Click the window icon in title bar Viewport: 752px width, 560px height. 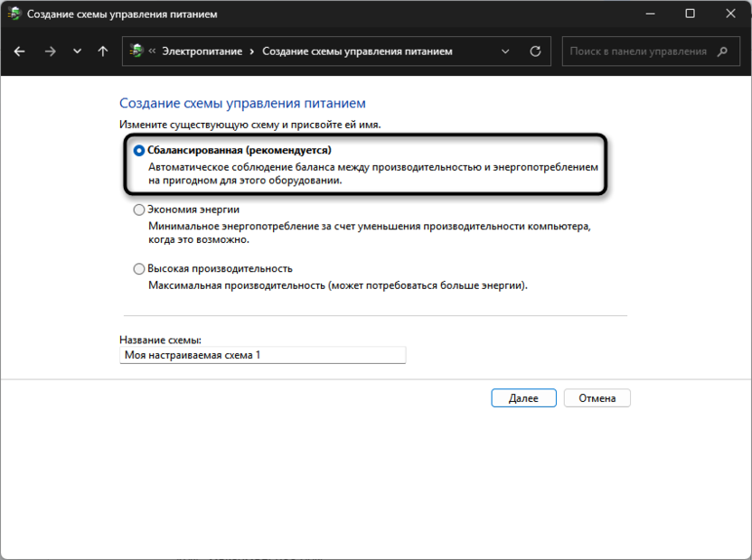click(x=14, y=14)
